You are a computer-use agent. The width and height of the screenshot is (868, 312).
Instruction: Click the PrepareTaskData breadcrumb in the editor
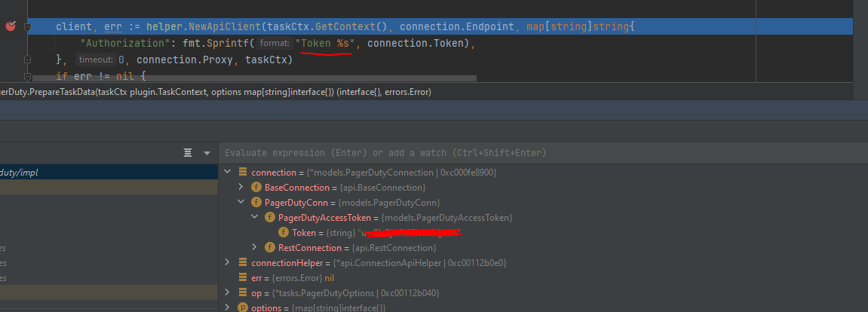[215, 93]
